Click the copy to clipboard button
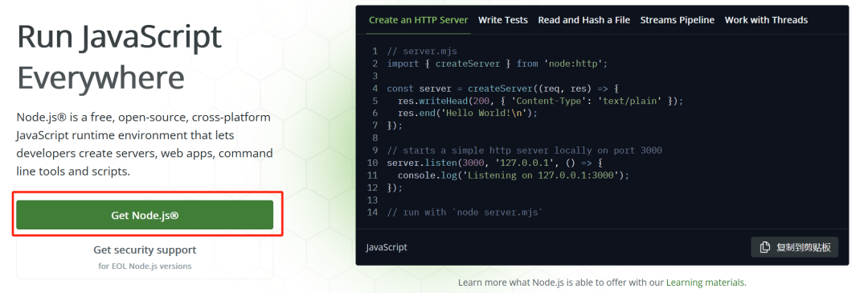 tap(794, 247)
